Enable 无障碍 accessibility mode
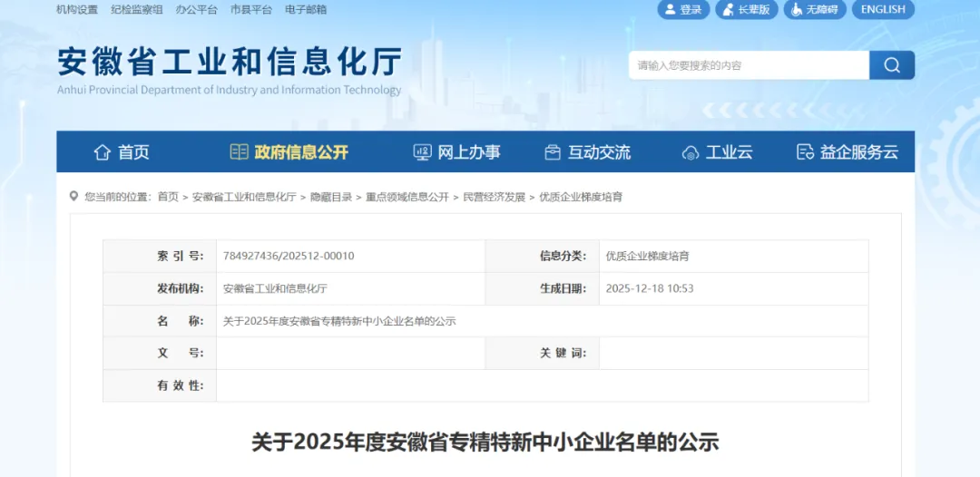This screenshot has width=980, height=477. point(812,10)
